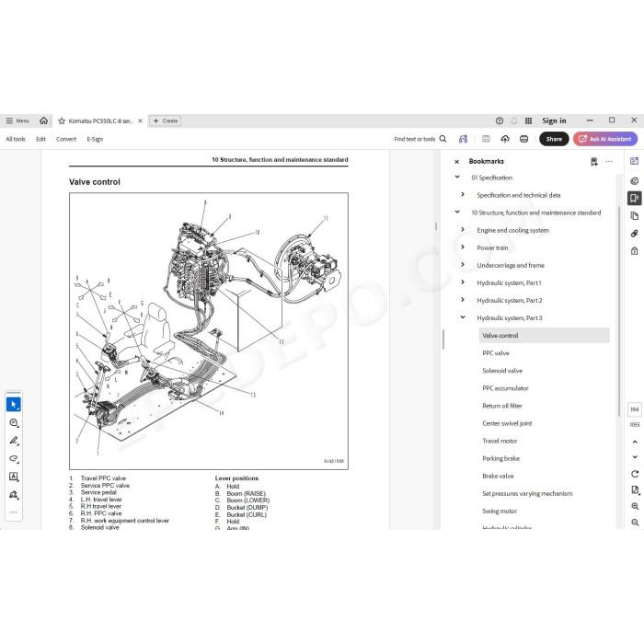Toggle the Bookmarks panel icon
Viewport: 644px width, 644px height.
(634, 199)
